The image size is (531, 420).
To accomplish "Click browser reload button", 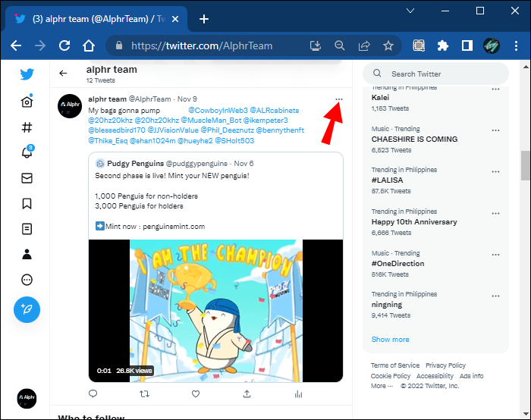I will pyautogui.click(x=64, y=45).
